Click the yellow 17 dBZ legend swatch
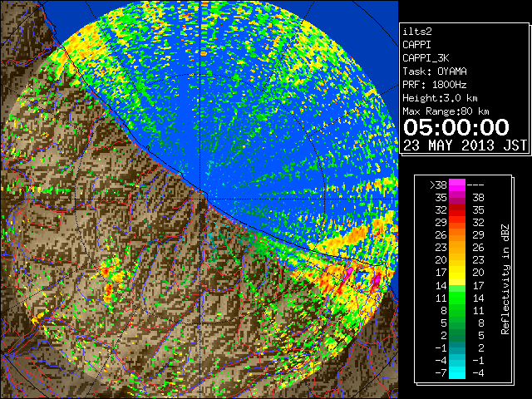Image resolution: width=532 pixels, height=399 pixels. point(457,273)
